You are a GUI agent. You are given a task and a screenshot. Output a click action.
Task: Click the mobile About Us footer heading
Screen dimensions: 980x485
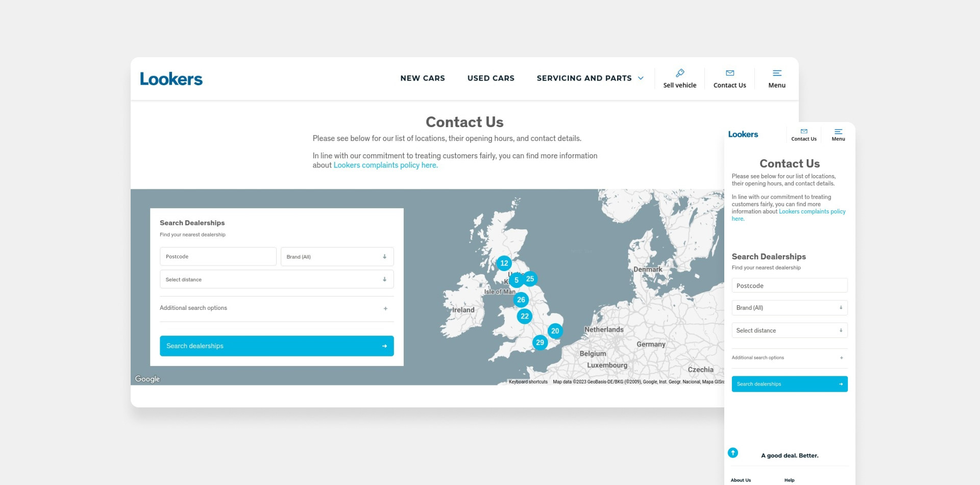[x=741, y=480]
